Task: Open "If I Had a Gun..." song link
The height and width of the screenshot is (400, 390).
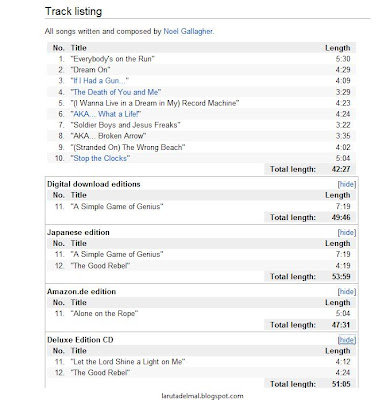Action: coord(100,81)
